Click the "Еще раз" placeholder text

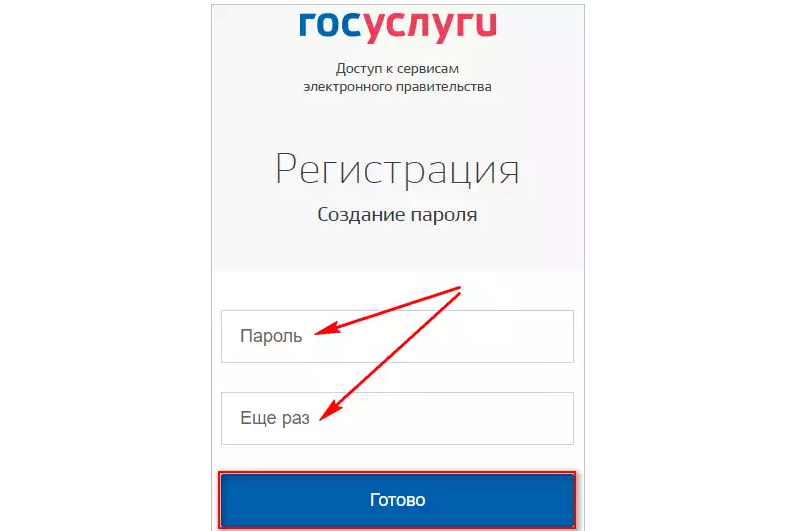(x=275, y=418)
